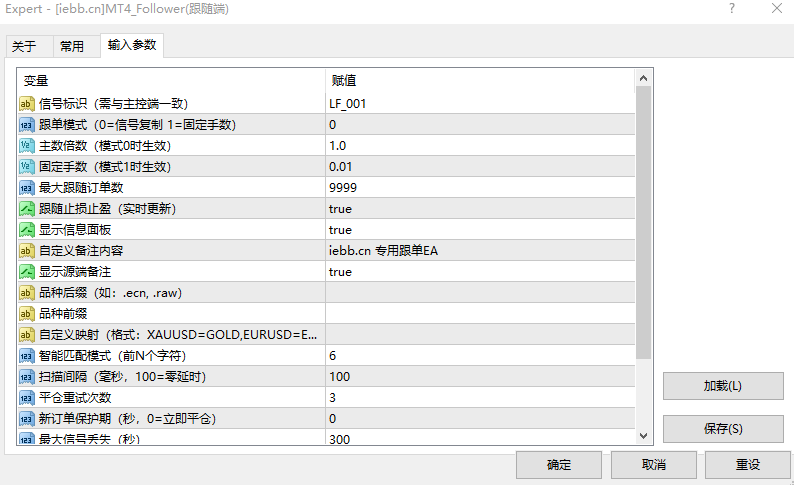Confirm with the 确定 button
Screen dimensions: 794x485
tap(559, 465)
